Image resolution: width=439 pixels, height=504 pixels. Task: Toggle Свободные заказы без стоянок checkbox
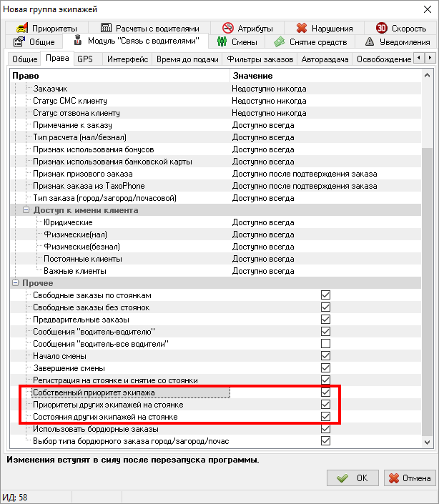click(325, 307)
